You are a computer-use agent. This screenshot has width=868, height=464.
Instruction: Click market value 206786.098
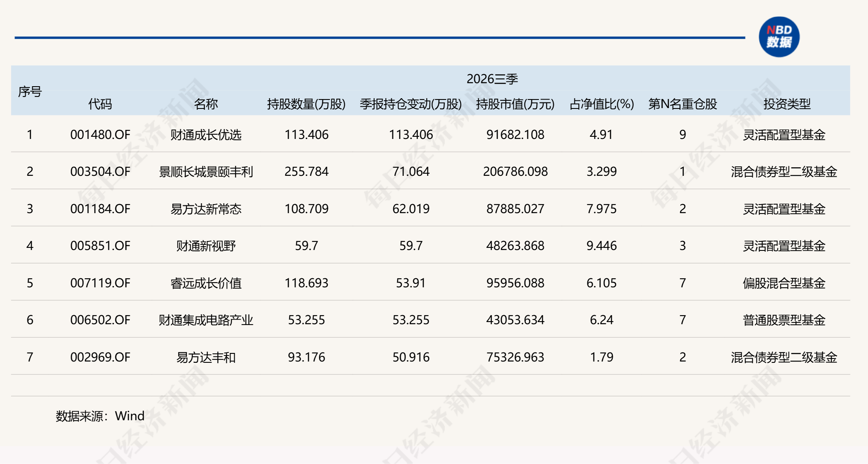tap(515, 172)
